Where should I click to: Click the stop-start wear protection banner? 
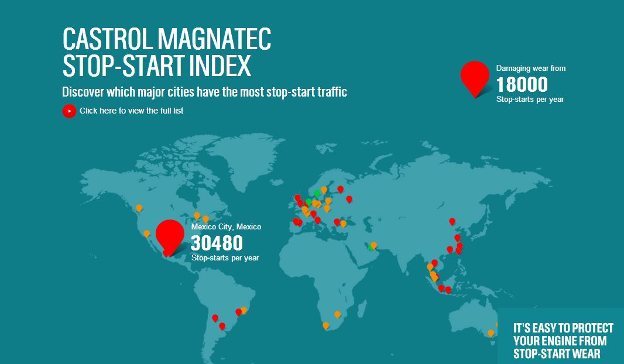coord(561,341)
